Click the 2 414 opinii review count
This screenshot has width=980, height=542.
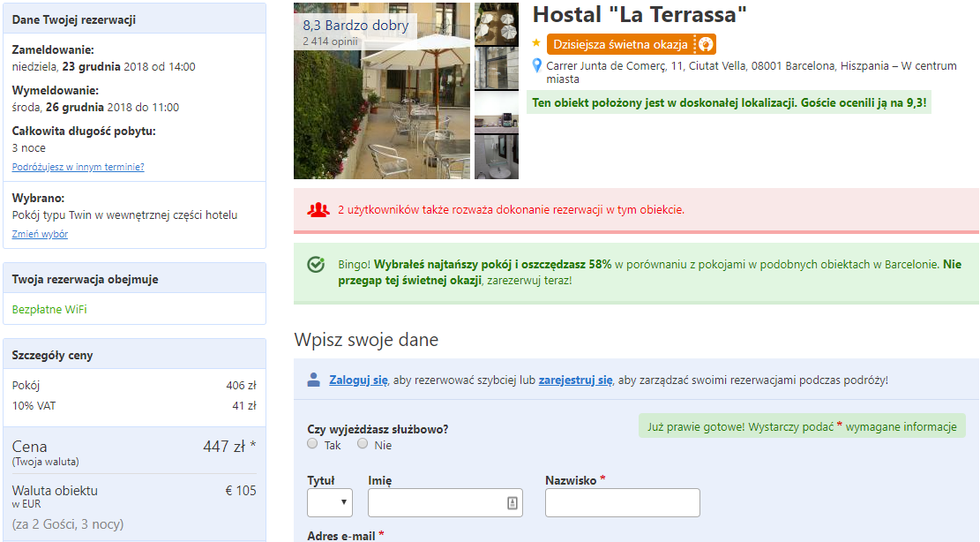click(331, 41)
